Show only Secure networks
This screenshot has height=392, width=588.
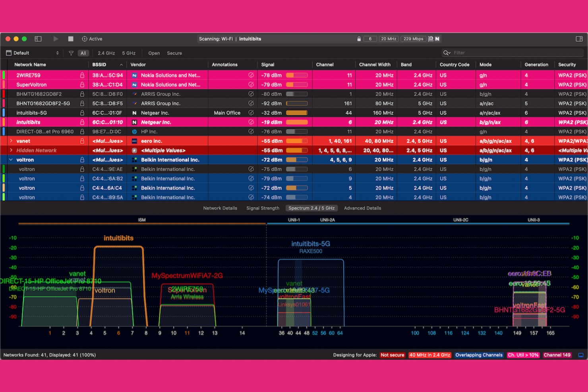174,53
